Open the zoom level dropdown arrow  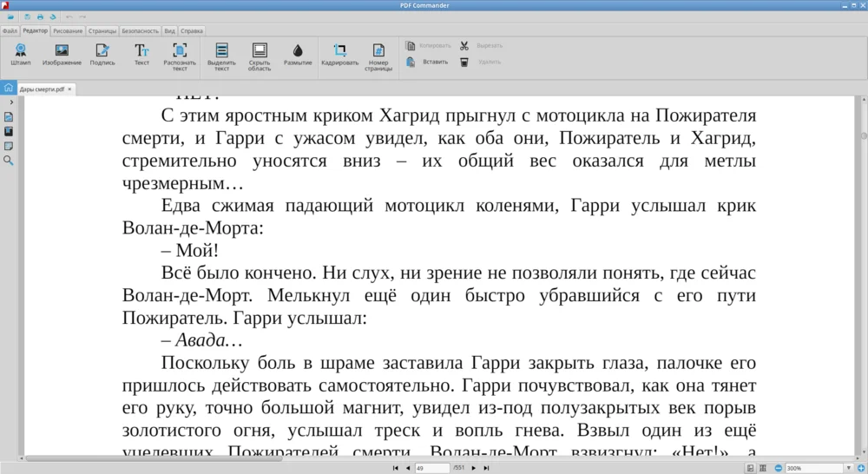point(847,468)
